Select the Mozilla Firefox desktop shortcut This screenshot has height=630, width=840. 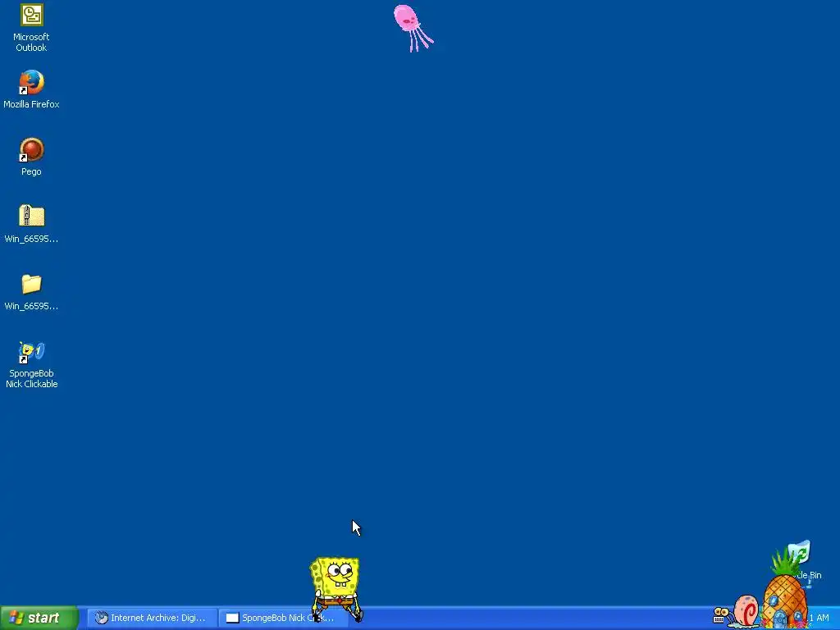coord(32,82)
